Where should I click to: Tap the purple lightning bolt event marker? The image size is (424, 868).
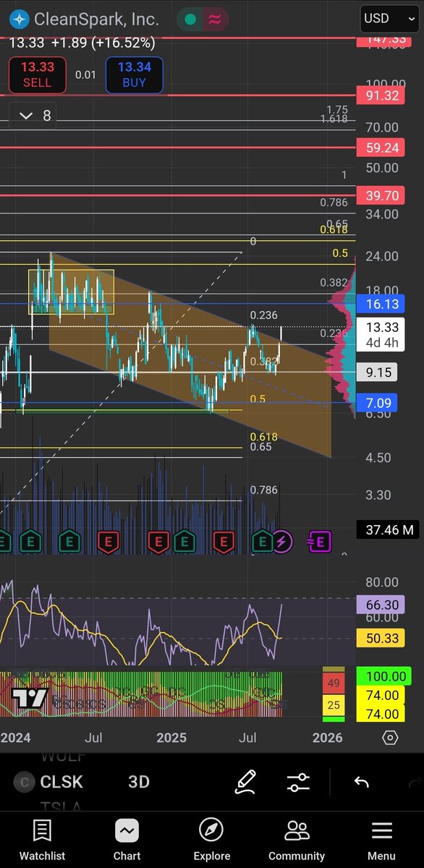point(282,540)
